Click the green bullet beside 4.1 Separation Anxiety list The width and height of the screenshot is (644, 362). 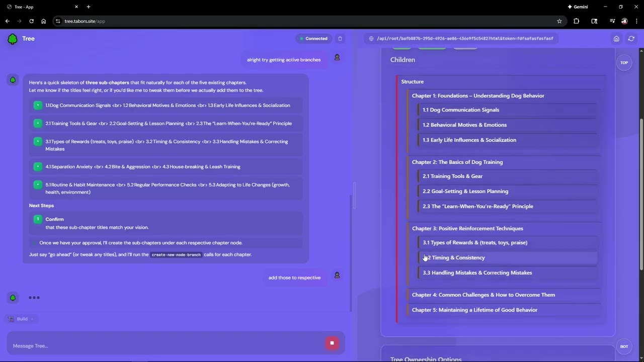click(38, 166)
